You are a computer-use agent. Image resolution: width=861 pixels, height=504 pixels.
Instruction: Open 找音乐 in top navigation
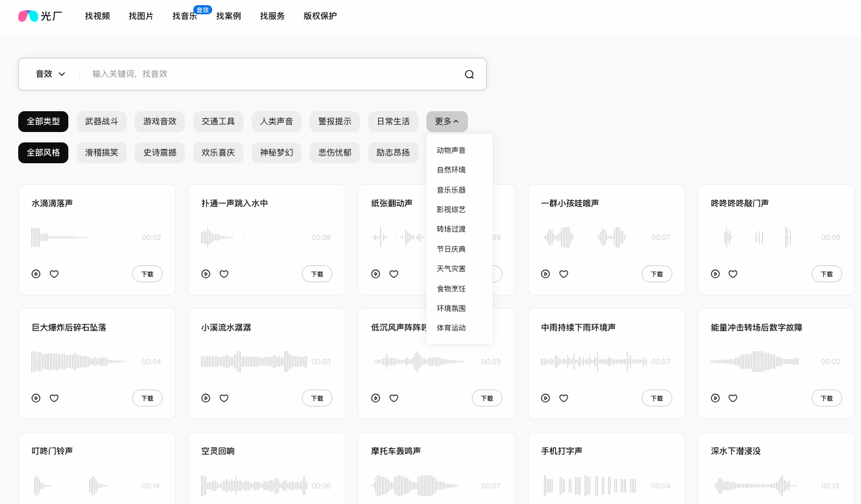pyautogui.click(x=185, y=16)
